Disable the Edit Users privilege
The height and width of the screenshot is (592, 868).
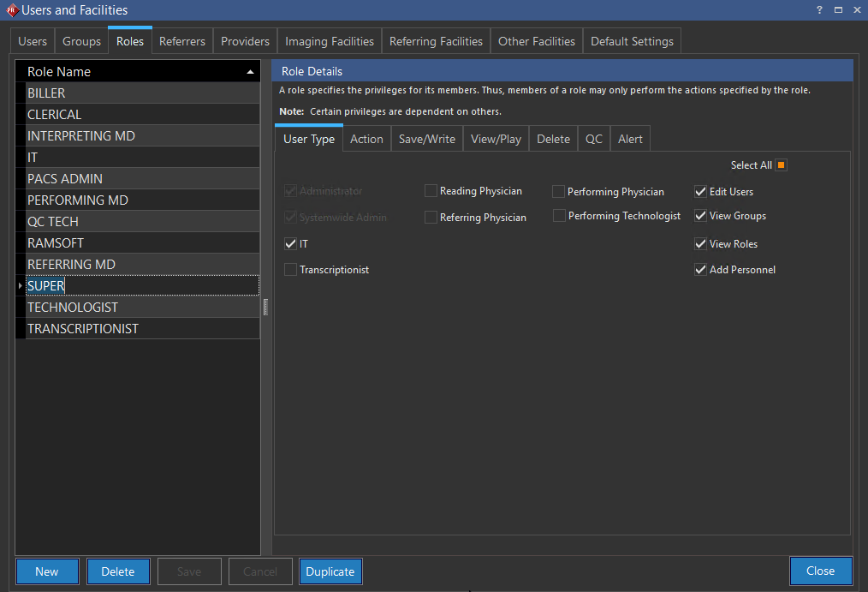point(701,192)
